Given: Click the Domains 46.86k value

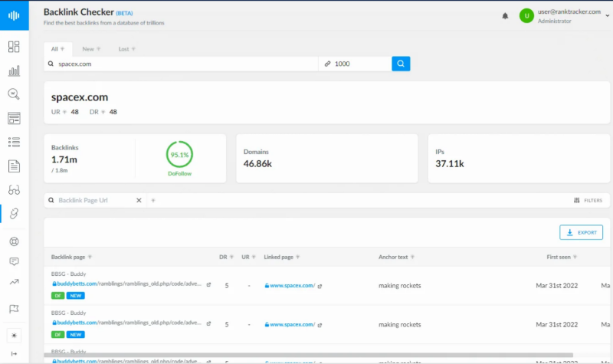Looking at the screenshot, I should (257, 164).
